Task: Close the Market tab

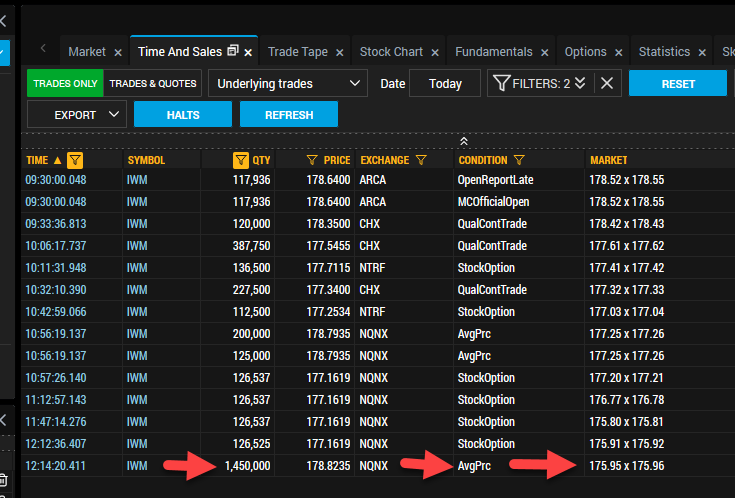Action: [118, 53]
